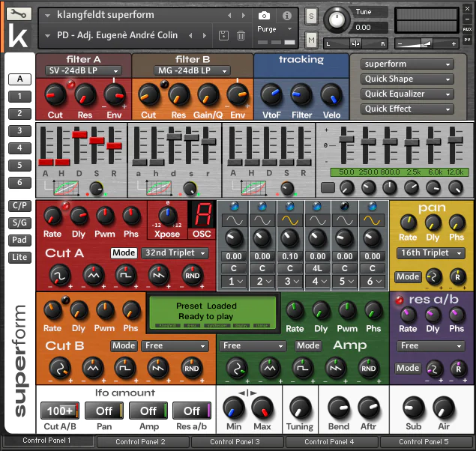Click the filter A envelope curve graph
The image size is (476, 451).
pos(66,188)
